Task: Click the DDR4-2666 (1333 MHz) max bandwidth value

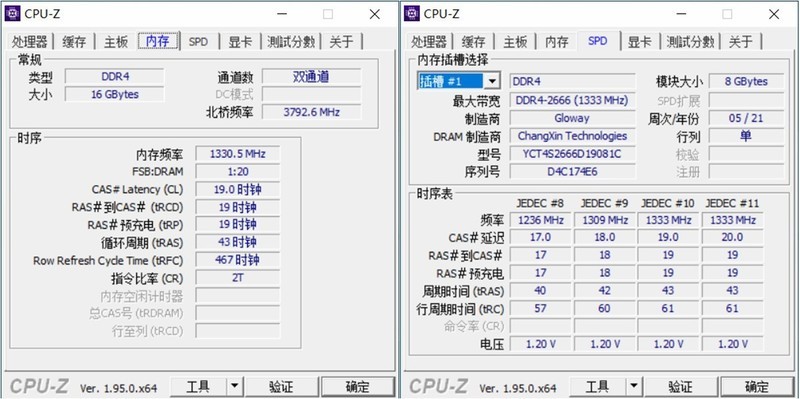Action: (572, 100)
